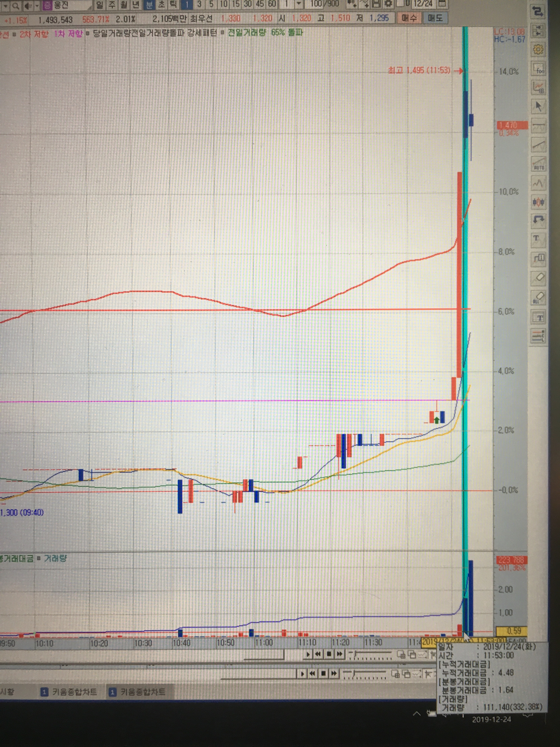Choose the 3-minute interval button

[x=199, y=4]
